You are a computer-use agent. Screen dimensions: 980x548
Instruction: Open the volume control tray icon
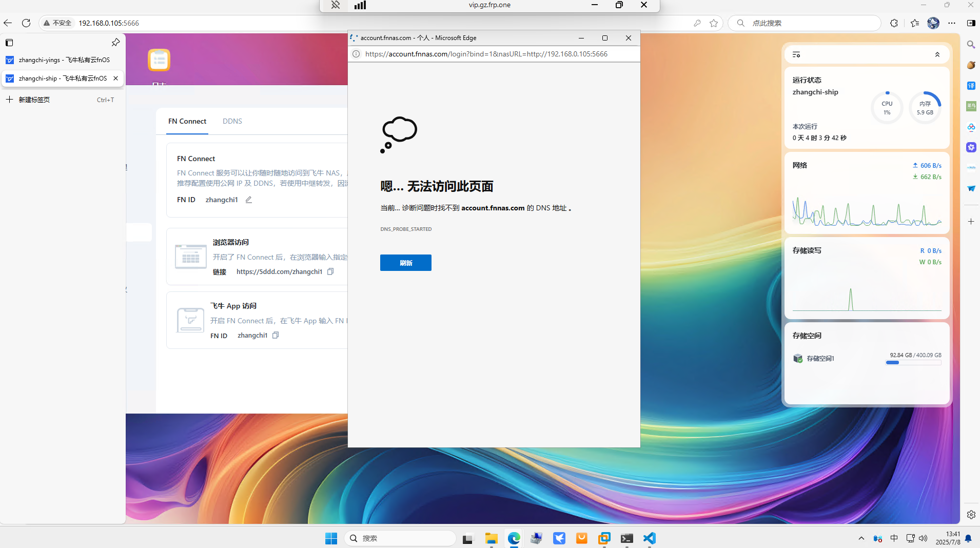[923, 538]
